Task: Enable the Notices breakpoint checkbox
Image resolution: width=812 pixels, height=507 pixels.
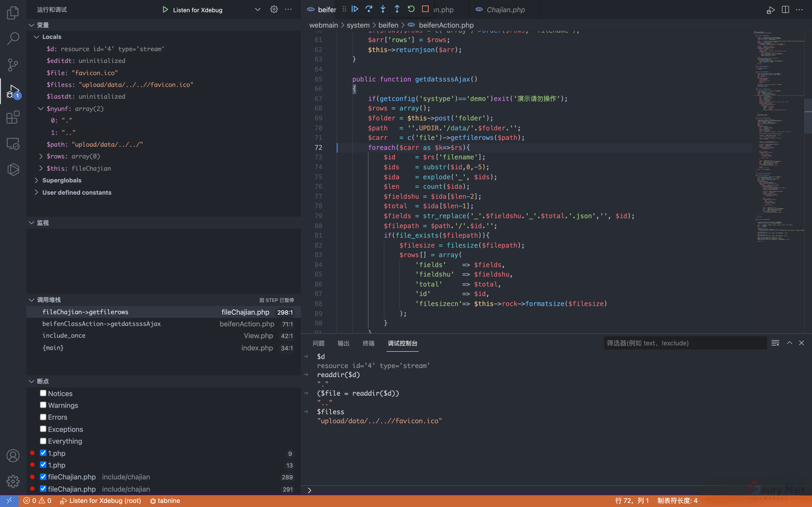Action: point(43,393)
